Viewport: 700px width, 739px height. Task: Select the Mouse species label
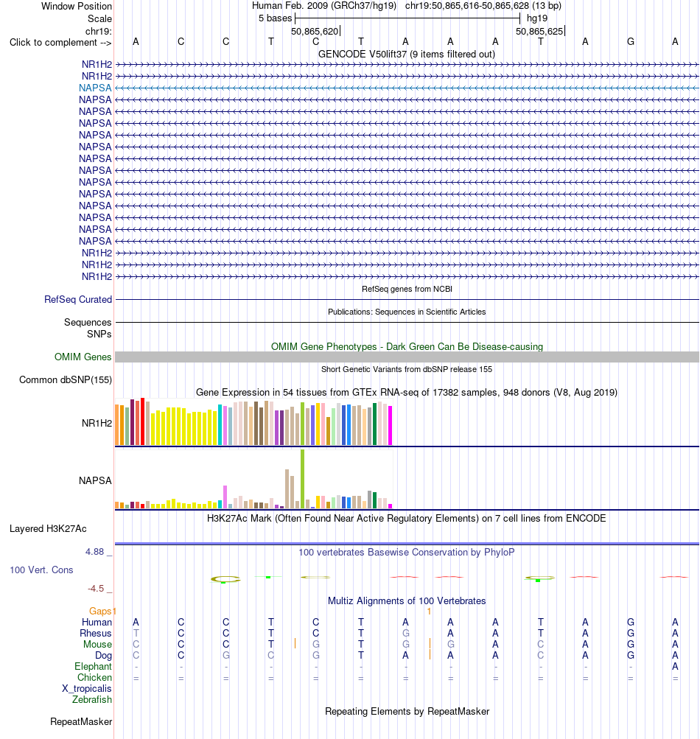point(97,644)
